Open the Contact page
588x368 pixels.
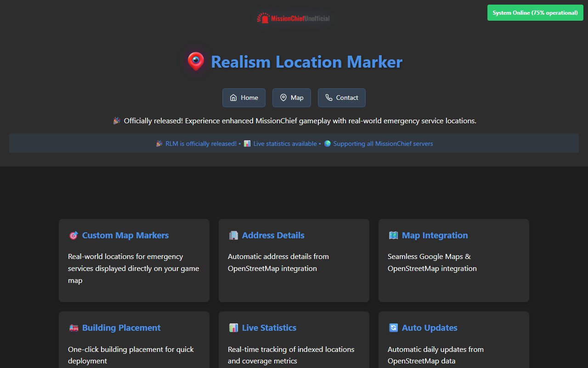[342, 98]
